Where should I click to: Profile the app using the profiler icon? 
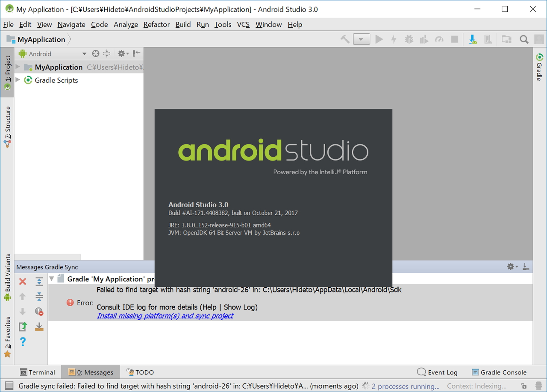pyautogui.click(x=439, y=39)
